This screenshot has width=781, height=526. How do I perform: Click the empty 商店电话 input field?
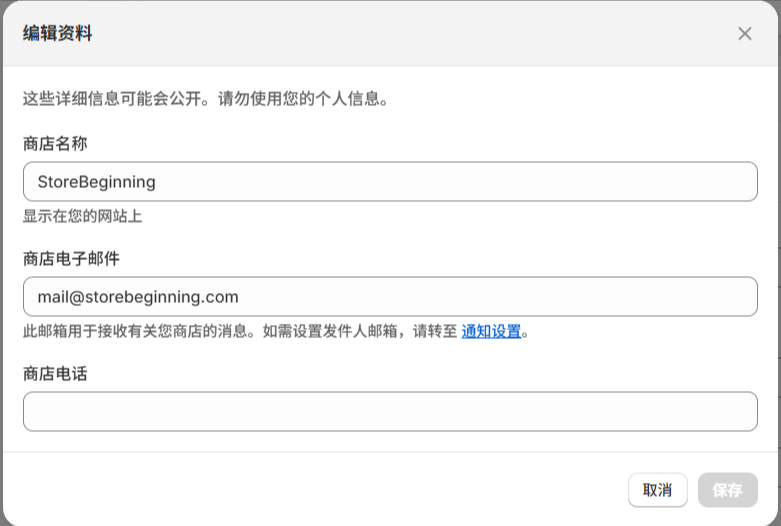click(390, 411)
